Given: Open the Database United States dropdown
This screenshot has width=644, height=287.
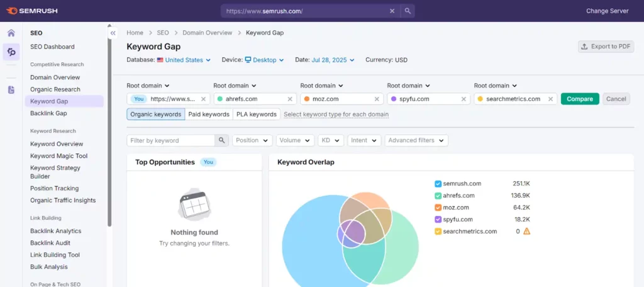Looking at the screenshot, I should (184, 60).
